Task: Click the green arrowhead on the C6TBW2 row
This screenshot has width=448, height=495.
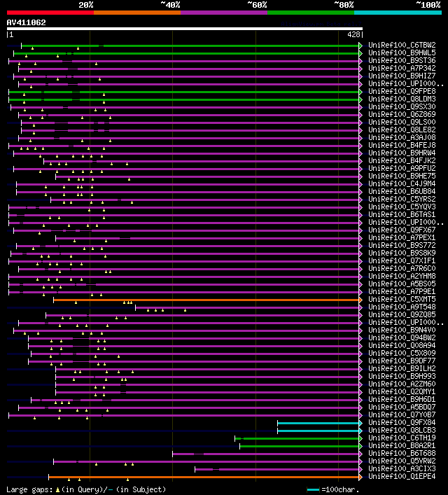Action: click(360, 46)
